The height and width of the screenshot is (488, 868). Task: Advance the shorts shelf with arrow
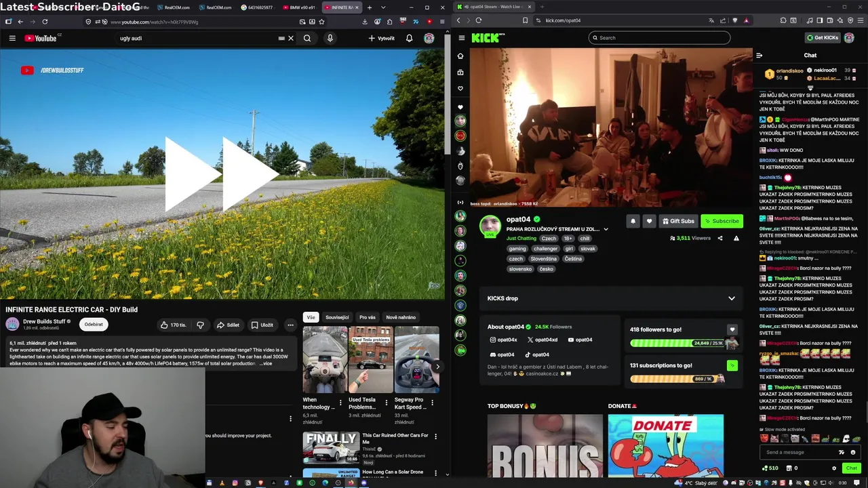[x=437, y=367]
